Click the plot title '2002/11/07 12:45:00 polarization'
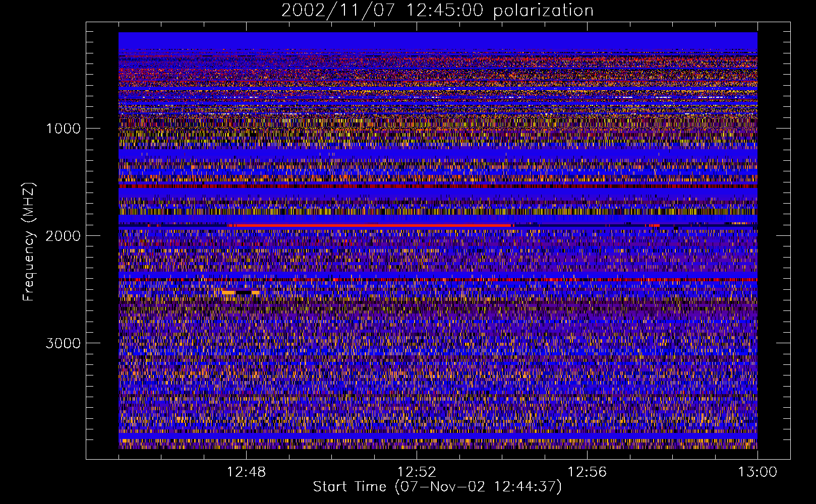 click(437, 11)
